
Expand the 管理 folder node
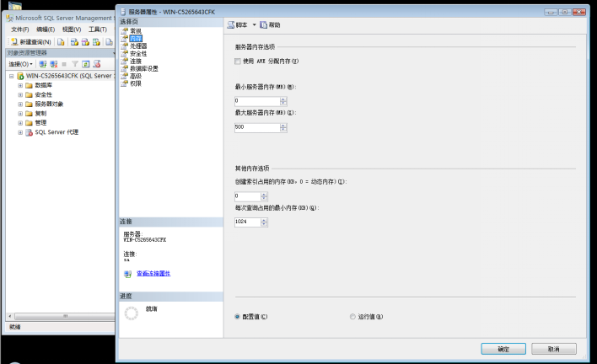(20, 123)
